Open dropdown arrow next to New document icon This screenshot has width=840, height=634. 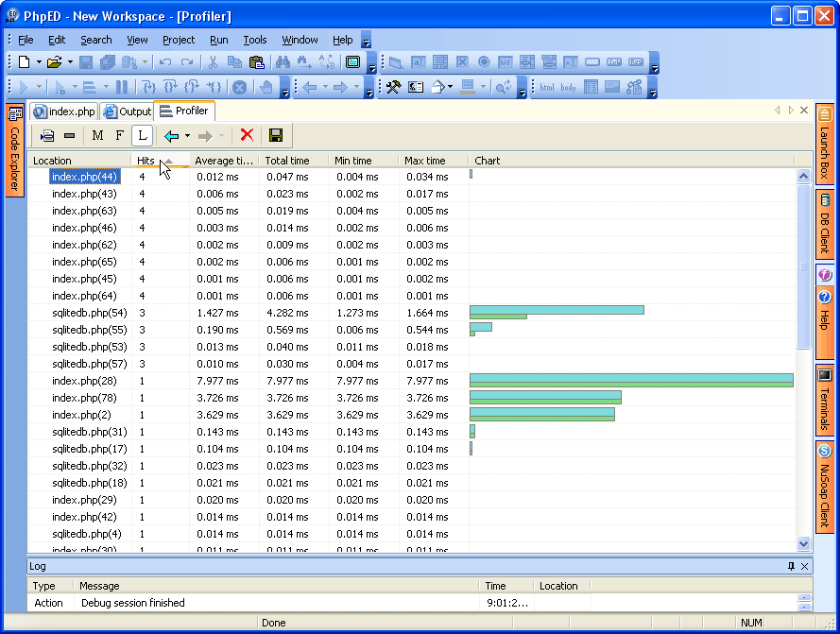coord(39,62)
